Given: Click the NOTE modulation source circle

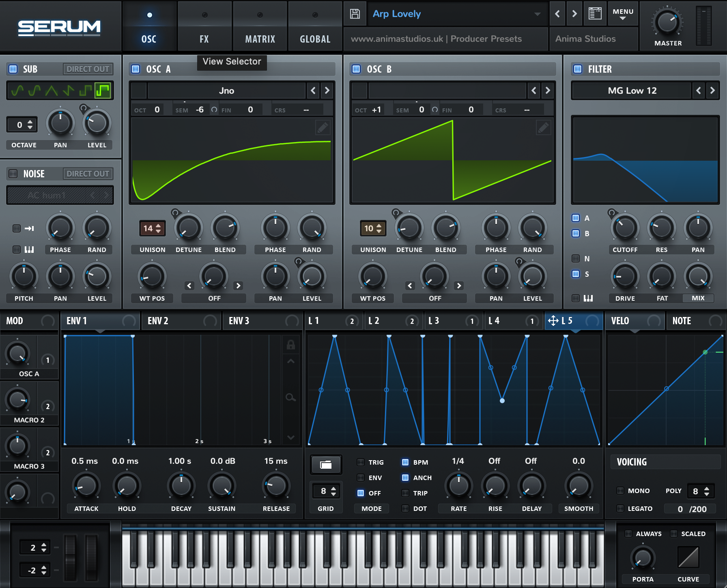Looking at the screenshot, I should point(716,321).
